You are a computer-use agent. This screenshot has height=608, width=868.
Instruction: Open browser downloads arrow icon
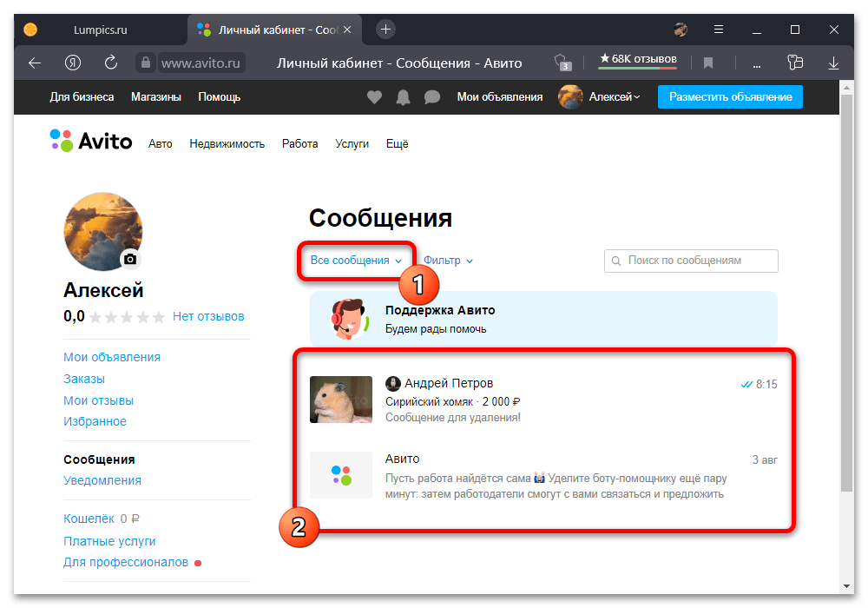(833, 63)
